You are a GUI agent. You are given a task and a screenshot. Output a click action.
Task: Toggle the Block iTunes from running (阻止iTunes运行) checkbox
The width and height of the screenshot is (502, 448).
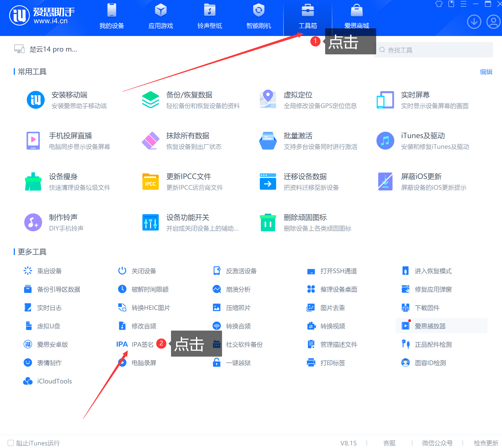11,443
